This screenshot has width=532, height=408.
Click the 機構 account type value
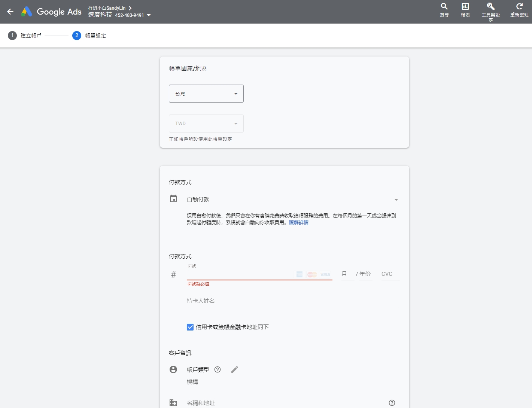(x=192, y=382)
